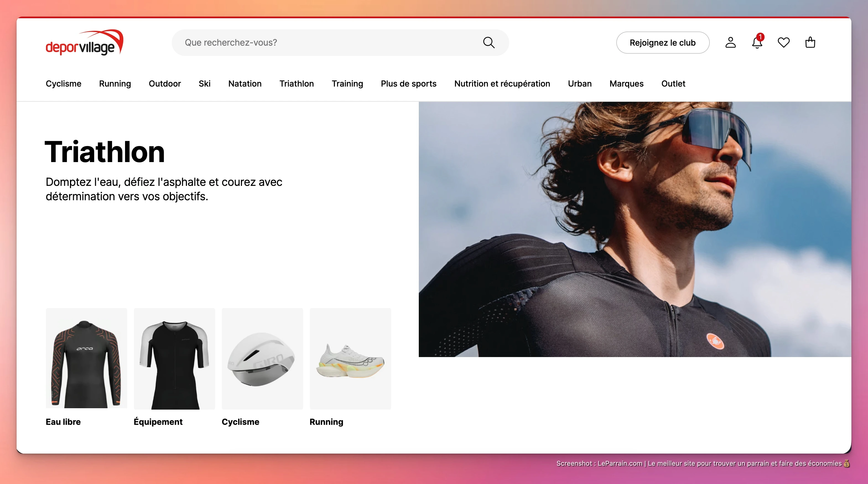This screenshot has width=868, height=484.
Task: Click the Rejoignez le club button
Action: point(662,43)
